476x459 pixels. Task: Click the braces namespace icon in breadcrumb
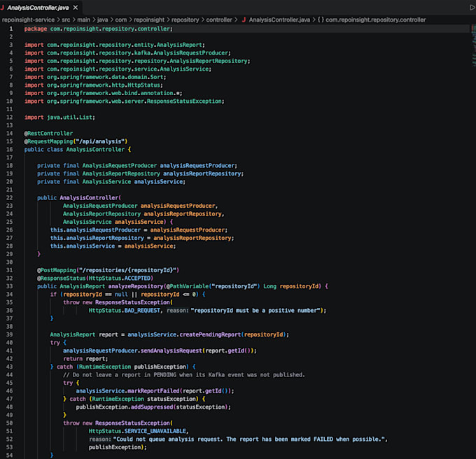click(x=321, y=20)
